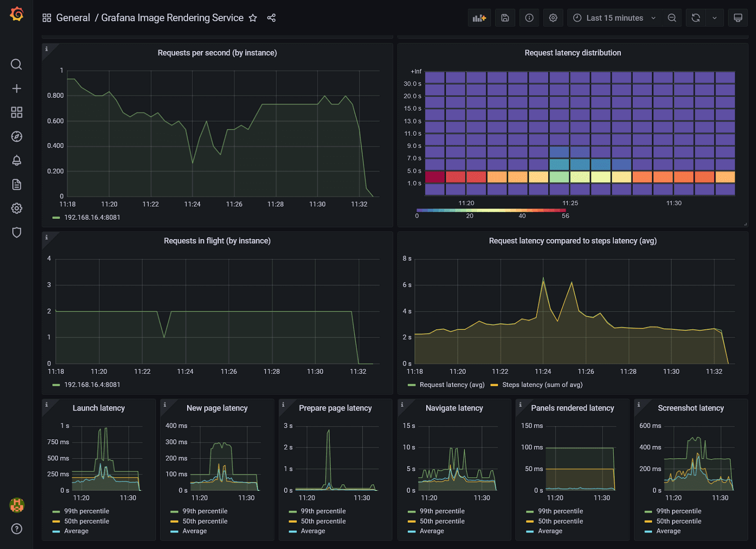Open the Configuration gear menu in sidebar
The width and height of the screenshot is (756, 549).
tap(17, 208)
